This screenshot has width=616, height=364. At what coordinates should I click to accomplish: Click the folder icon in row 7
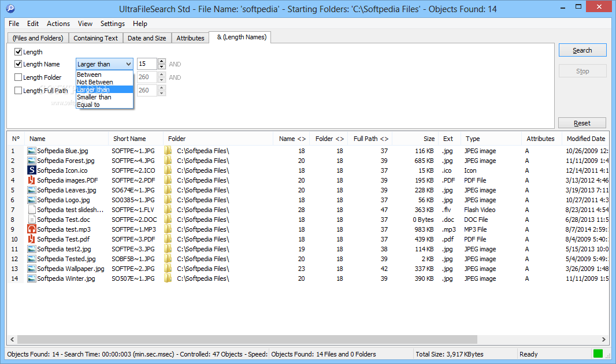tap(168, 210)
